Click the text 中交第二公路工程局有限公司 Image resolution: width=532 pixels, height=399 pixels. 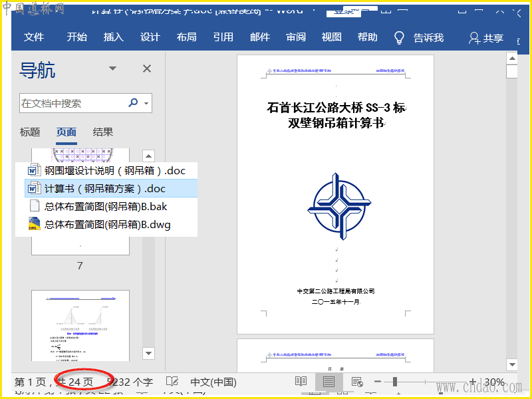coord(336,291)
